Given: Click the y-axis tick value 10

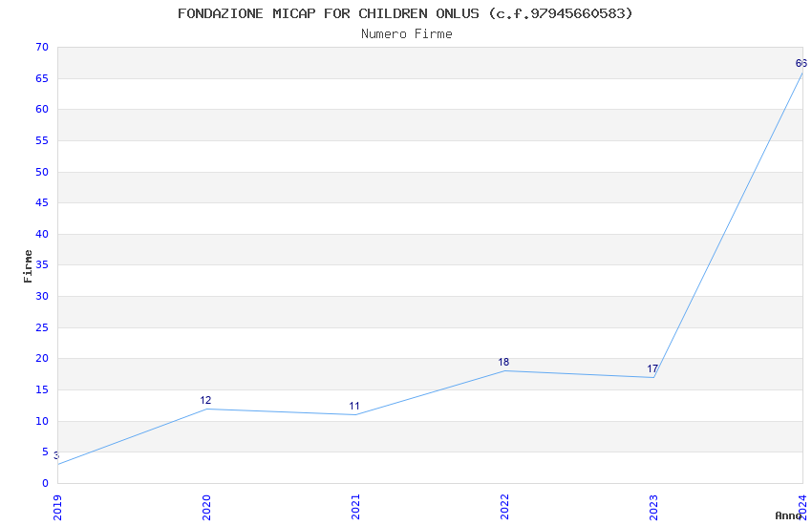Looking at the screenshot, I should click(x=42, y=422).
